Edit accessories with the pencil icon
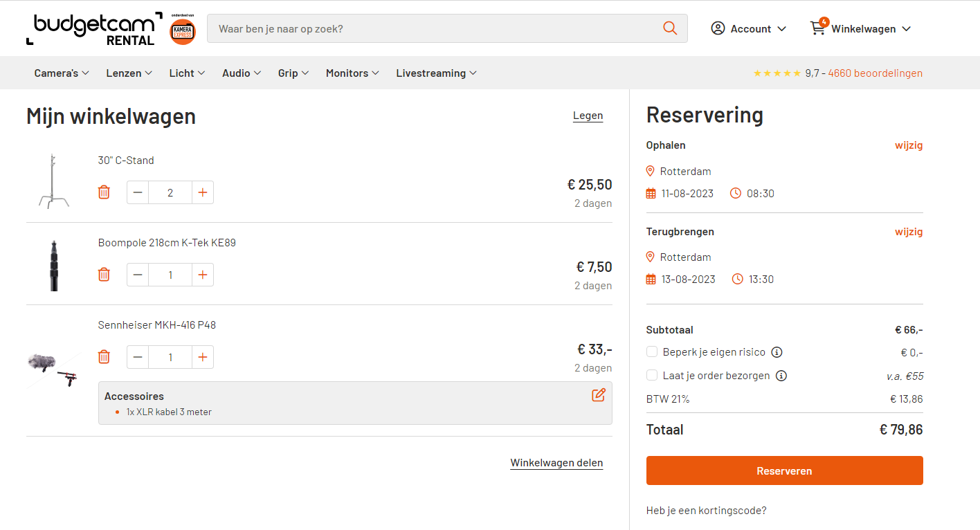The width and height of the screenshot is (980, 530). coord(599,395)
